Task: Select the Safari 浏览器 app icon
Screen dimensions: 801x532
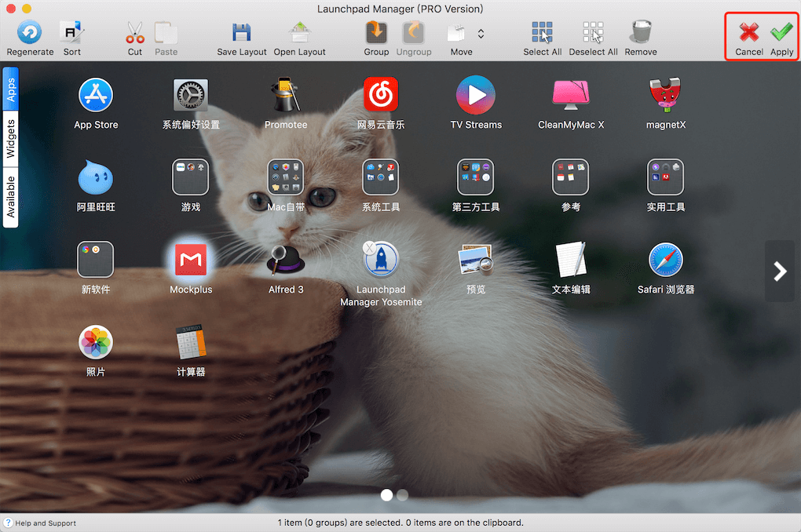Action: point(666,260)
